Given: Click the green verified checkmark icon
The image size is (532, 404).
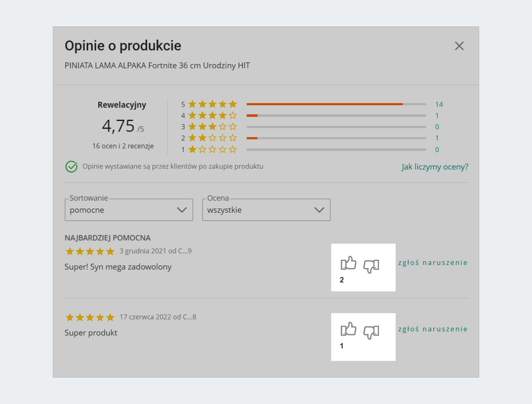Looking at the screenshot, I should pyautogui.click(x=71, y=167).
